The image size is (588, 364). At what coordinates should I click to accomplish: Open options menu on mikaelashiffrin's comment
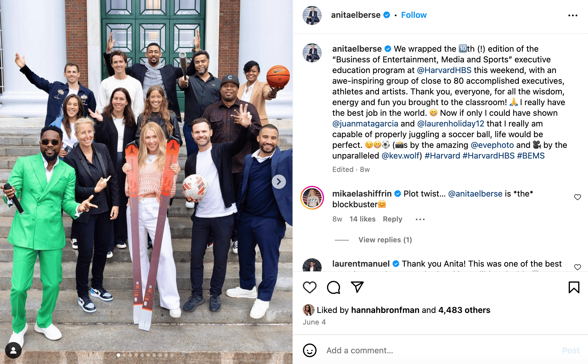pos(420,219)
